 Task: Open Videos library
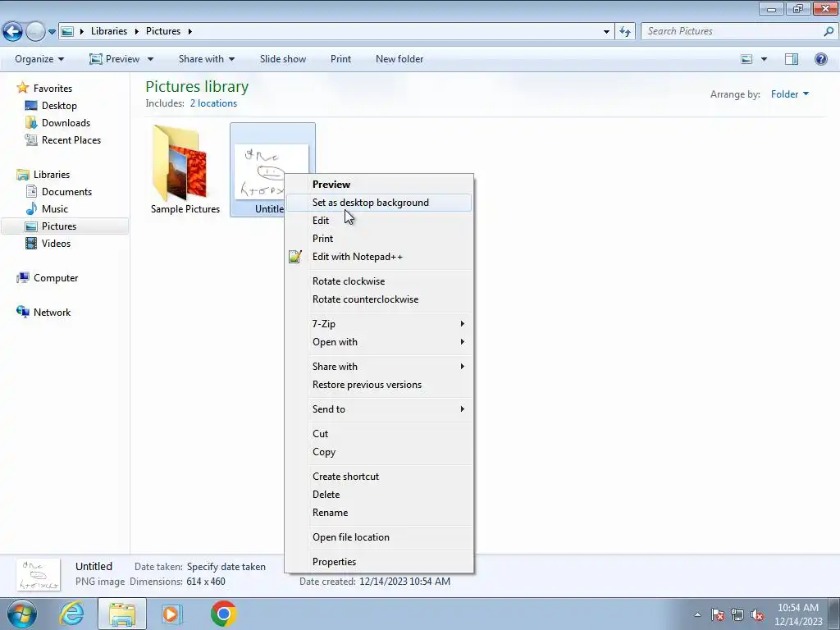pos(56,243)
